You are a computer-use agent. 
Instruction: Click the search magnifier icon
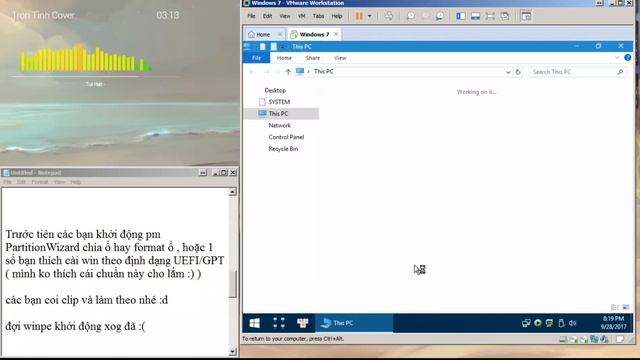[620, 72]
